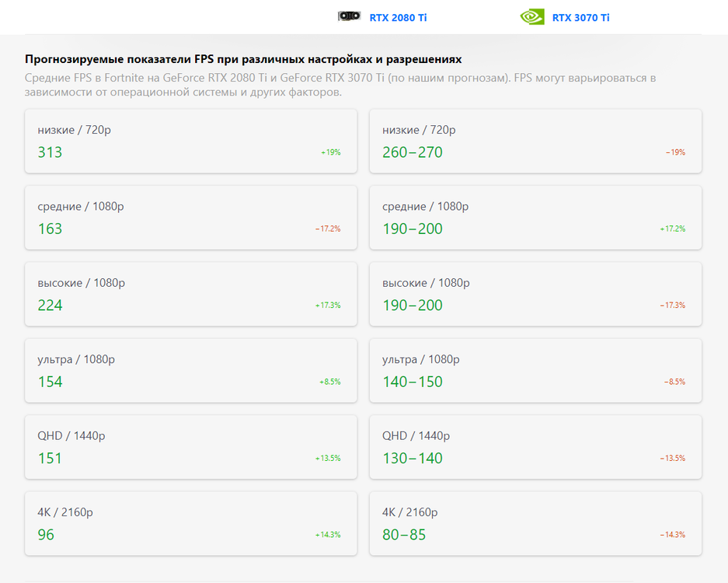This screenshot has width=728, height=583.
Task: Open the RTX 2080 Ti link
Action: click(398, 18)
